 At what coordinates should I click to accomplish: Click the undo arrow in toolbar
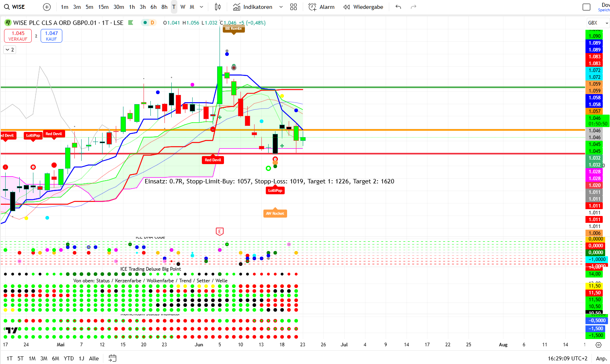point(398,7)
